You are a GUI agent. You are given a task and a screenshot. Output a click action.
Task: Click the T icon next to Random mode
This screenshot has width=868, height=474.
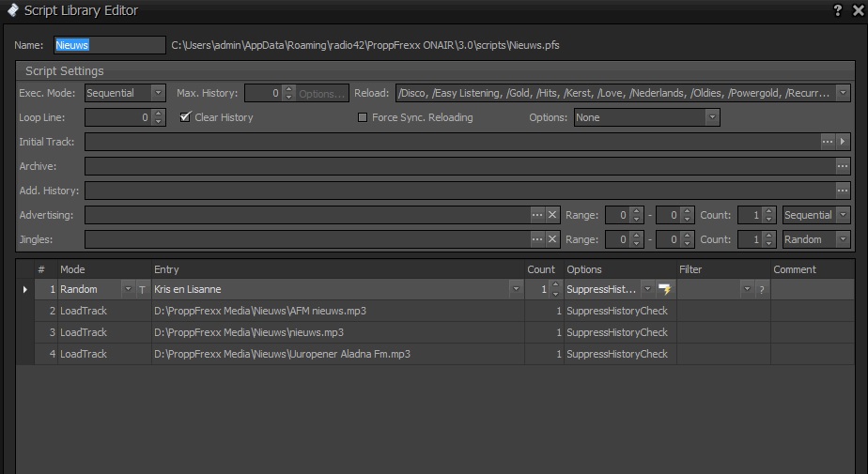[x=143, y=290]
